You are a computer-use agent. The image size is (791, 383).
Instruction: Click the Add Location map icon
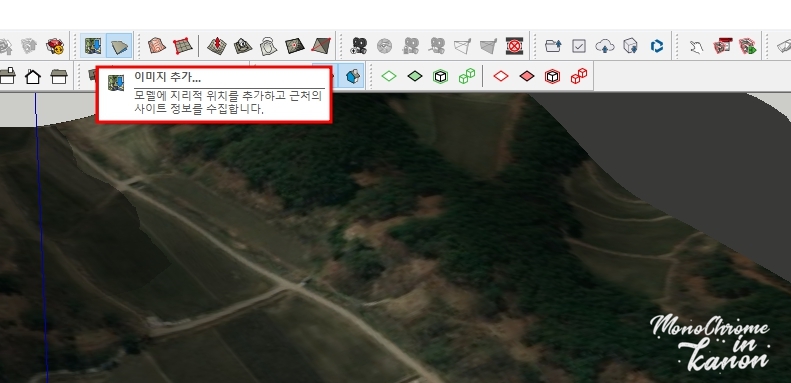point(93,46)
